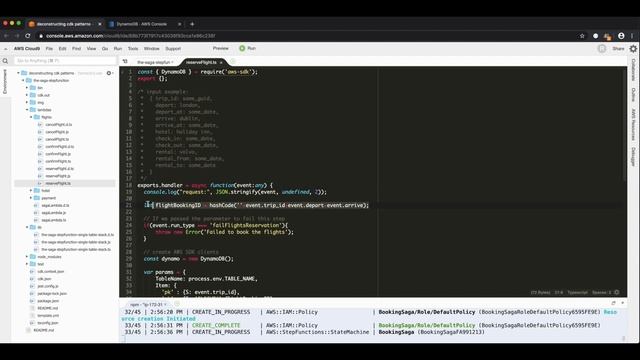640x360 pixels.
Task: Switch to DynamoDB AWS Console browser tab
Action: 142,24
